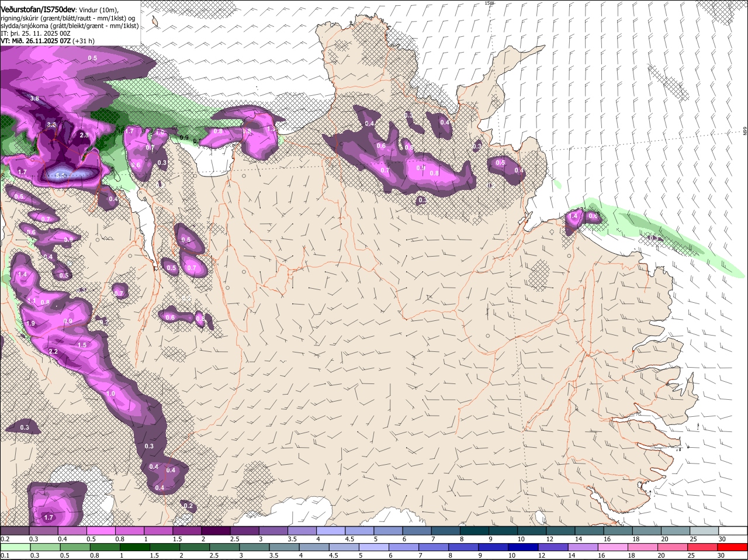This screenshot has width=748, height=560.
Task: Click the 2.8 precipitation value on the map
Action: click(84, 135)
